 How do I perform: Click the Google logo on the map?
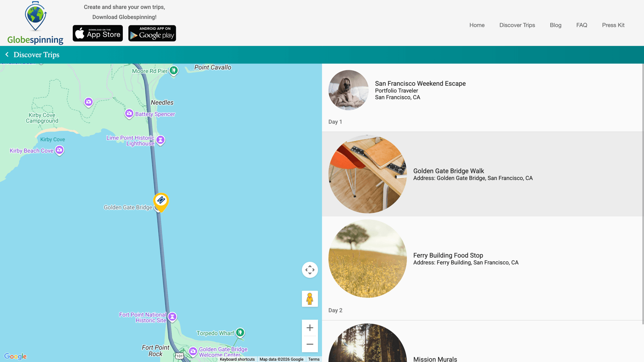(15, 356)
